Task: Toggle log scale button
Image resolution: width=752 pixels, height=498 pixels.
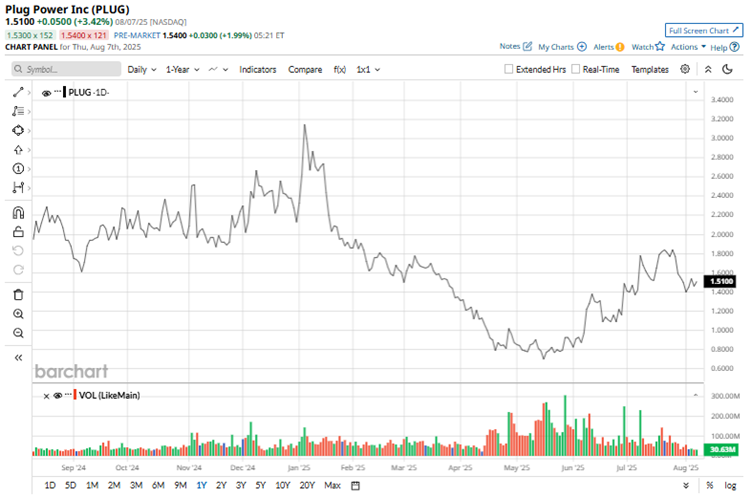Action: point(730,486)
